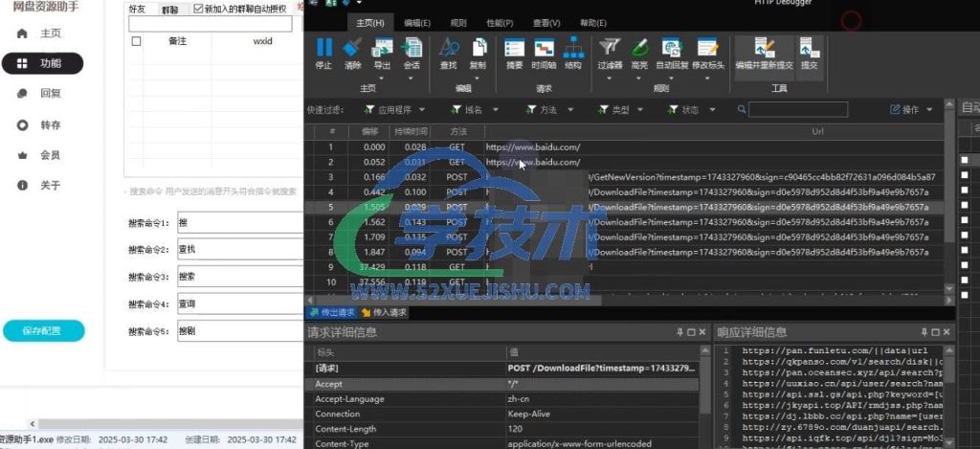Click the 结构 (Structure) view icon
Image resolution: width=980 pixels, height=449 pixels.
click(x=573, y=52)
